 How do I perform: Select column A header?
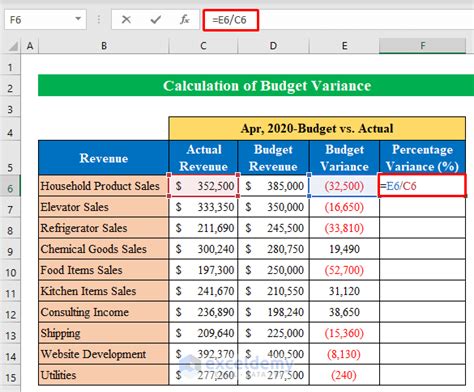[30, 46]
